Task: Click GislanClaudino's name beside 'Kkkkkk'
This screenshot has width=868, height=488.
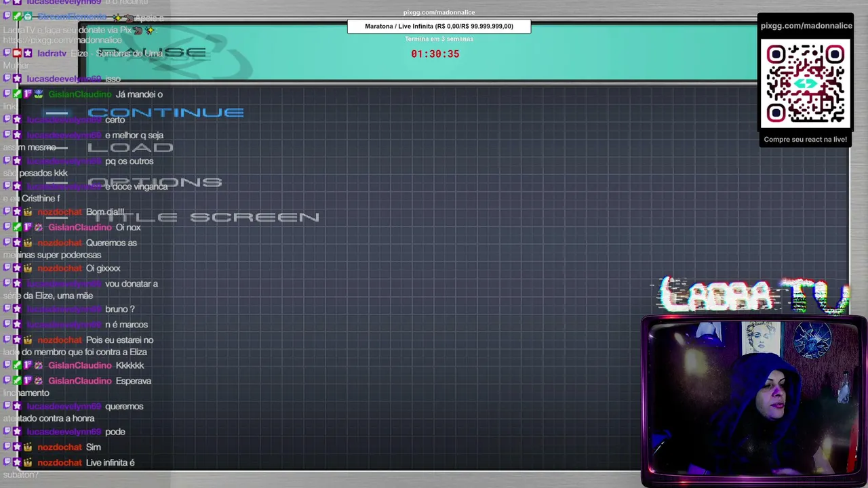Action: click(x=80, y=366)
